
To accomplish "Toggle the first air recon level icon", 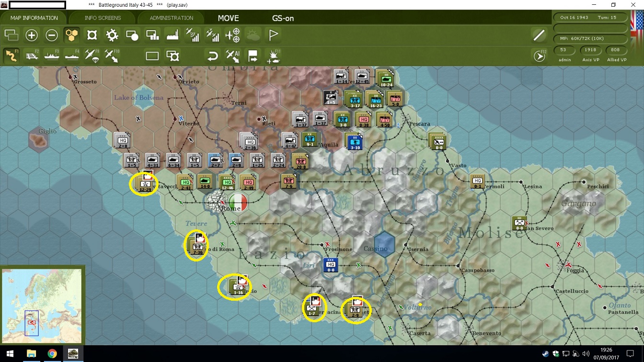I will [x=193, y=35].
